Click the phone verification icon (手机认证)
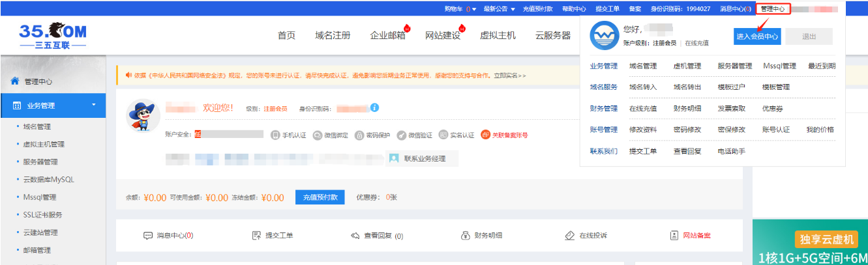This screenshot has width=868, height=265. (x=276, y=135)
